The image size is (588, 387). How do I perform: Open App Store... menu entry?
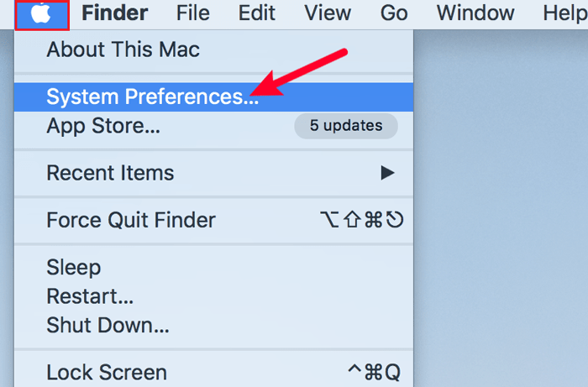coord(103,126)
